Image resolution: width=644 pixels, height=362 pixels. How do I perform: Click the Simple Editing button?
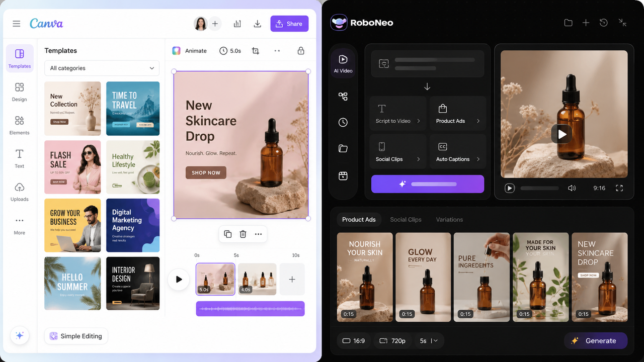76,336
